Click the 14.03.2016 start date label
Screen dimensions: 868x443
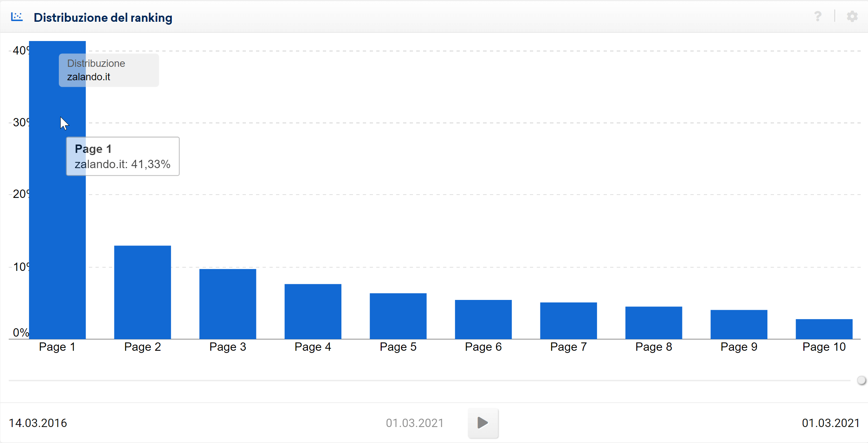coord(38,423)
